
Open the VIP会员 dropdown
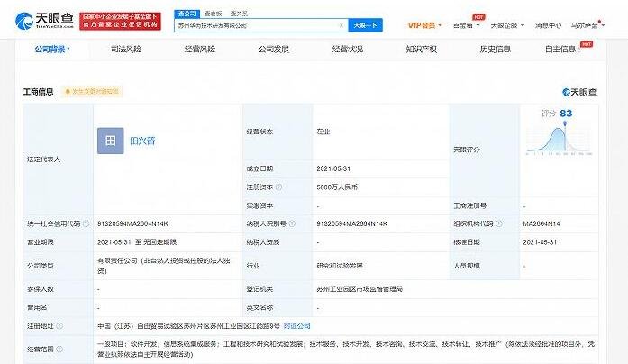point(424,25)
